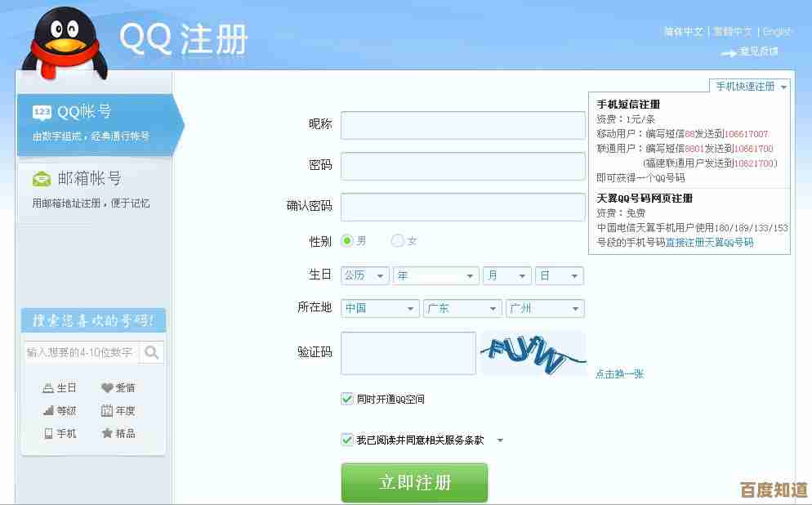
Task: Enable the 同时开通QQ空间 checkbox
Action: [x=347, y=399]
